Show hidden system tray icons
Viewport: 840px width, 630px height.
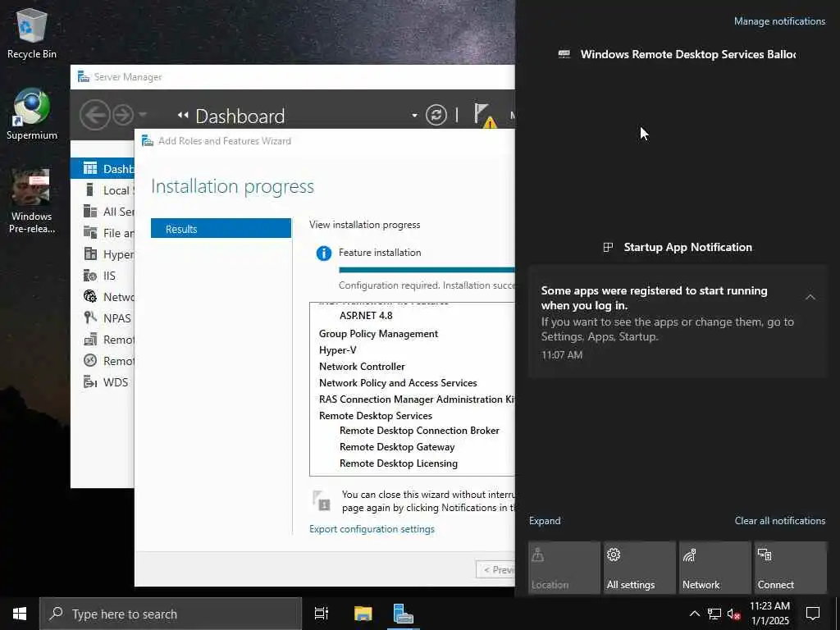tap(694, 614)
